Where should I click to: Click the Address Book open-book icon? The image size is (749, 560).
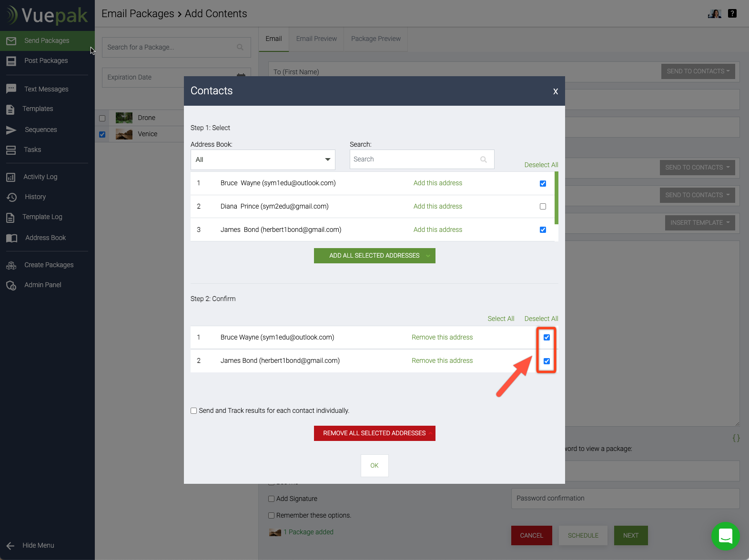click(x=12, y=238)
